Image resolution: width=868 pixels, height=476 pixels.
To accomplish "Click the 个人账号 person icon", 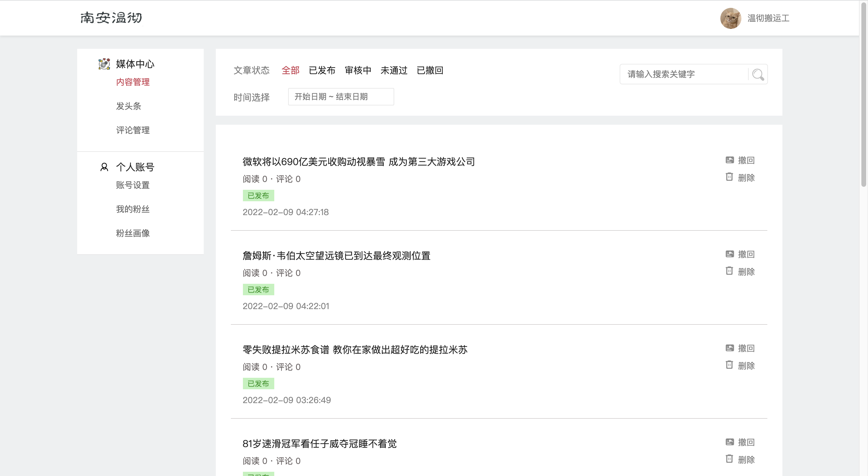I will click(x=104, y=167).
